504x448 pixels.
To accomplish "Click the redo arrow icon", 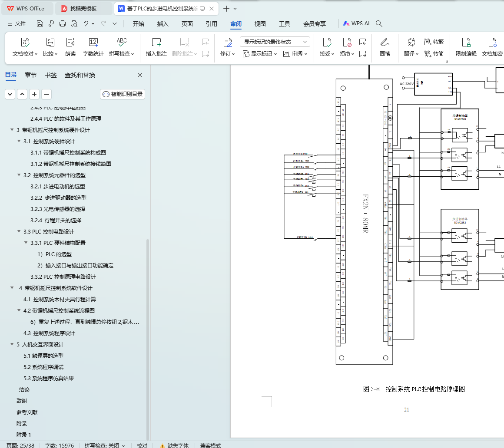I will pyautogui.click(x=103, y=23).
